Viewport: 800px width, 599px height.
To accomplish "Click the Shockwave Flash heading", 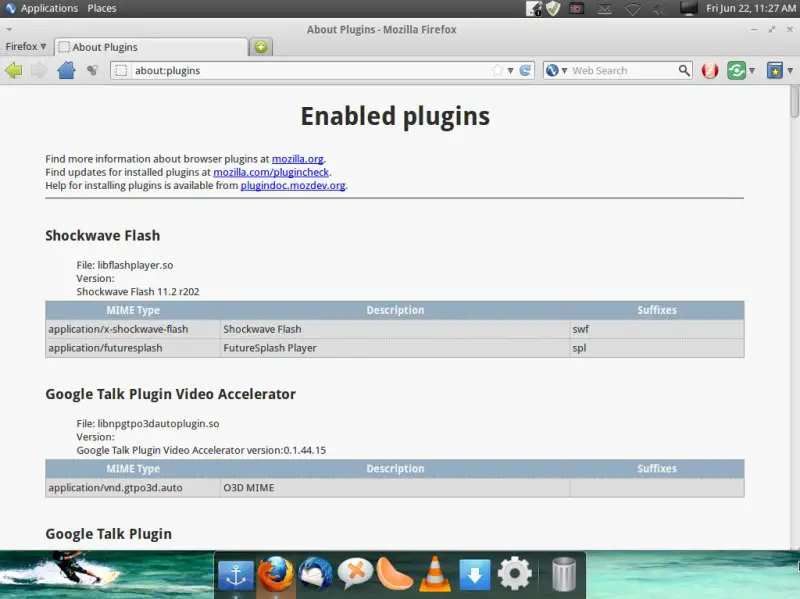I will (x=103, y=236).
